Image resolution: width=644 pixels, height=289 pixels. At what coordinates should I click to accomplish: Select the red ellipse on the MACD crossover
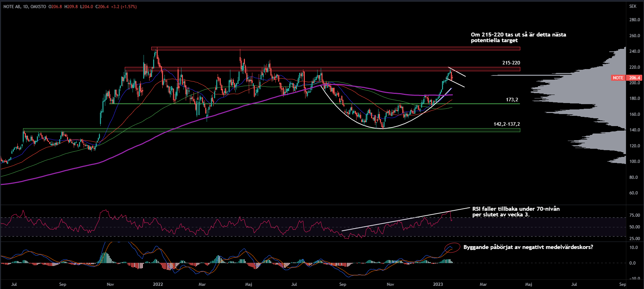452,247
